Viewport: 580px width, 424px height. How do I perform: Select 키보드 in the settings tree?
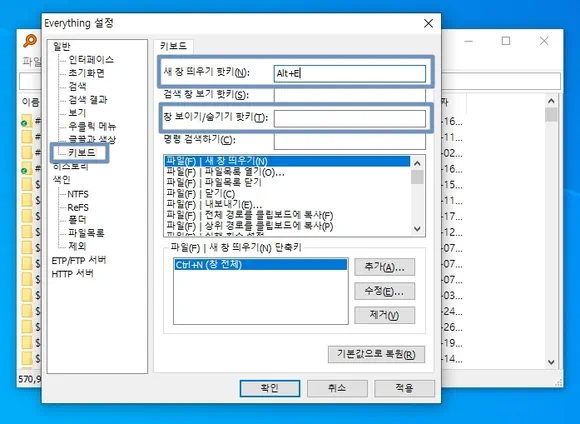tap(82, 152)
